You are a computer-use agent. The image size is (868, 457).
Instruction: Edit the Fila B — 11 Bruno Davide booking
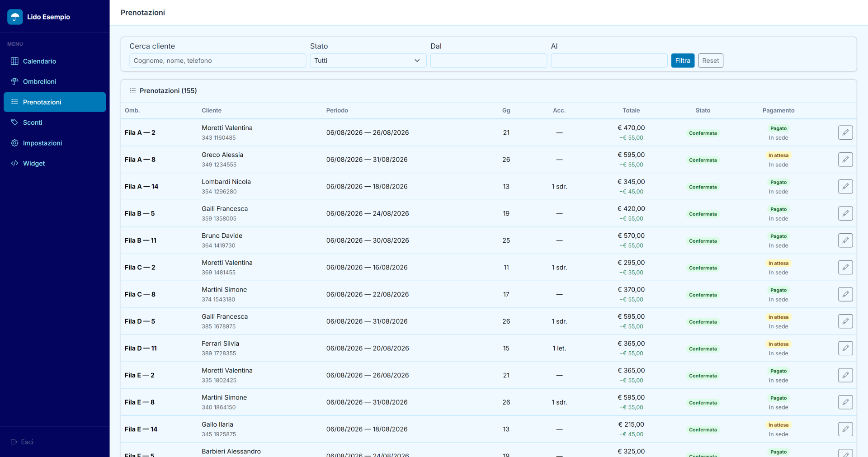pos(845,240)
